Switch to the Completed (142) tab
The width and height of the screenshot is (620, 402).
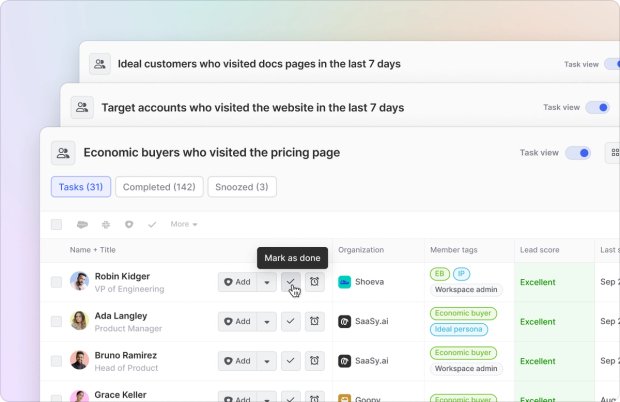[x=159, y=187]
